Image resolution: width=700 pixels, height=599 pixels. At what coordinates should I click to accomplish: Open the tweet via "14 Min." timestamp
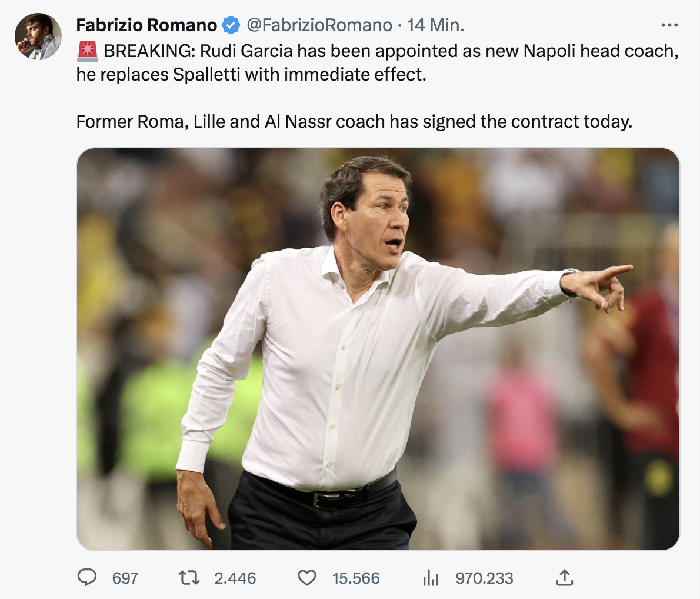(x=435, y=25)
